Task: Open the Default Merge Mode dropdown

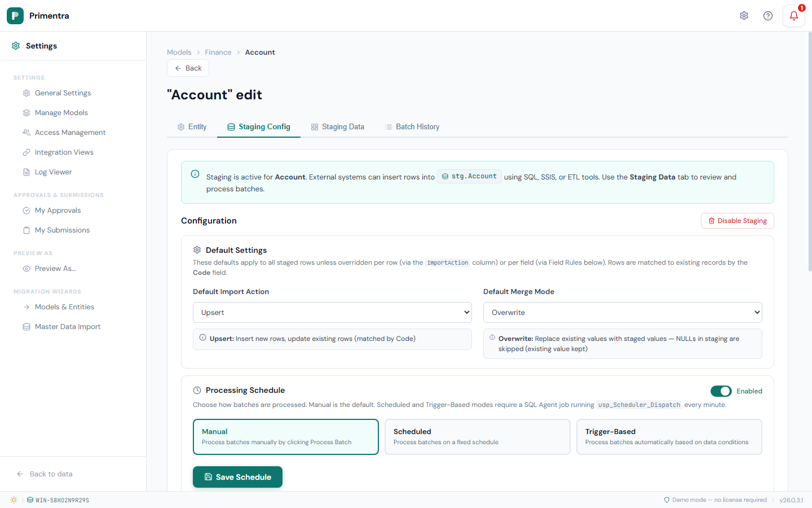Action: (623, 313)
